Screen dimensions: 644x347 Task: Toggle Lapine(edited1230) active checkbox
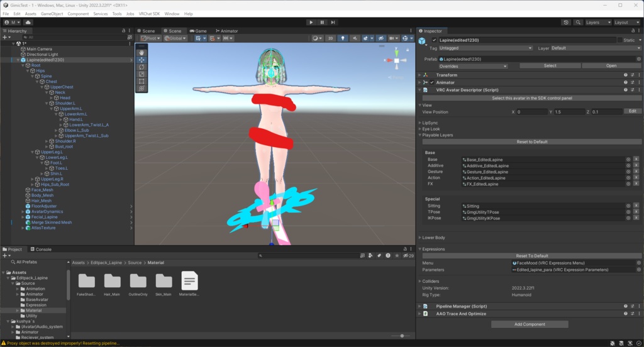click(434, 40)
